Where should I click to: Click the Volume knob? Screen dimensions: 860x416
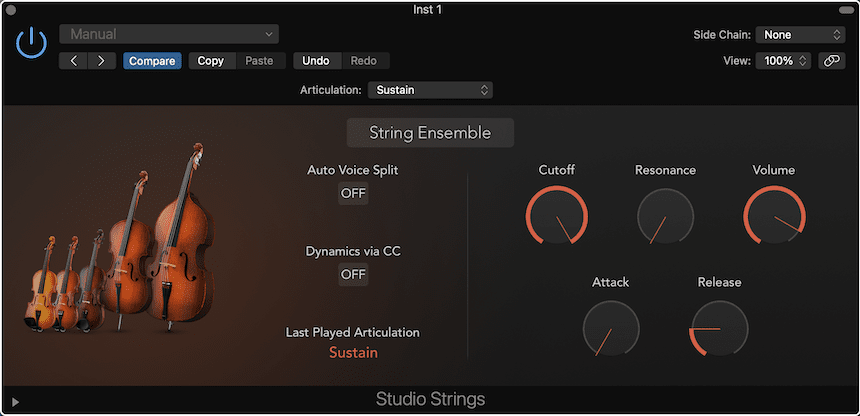coord(774,215)
